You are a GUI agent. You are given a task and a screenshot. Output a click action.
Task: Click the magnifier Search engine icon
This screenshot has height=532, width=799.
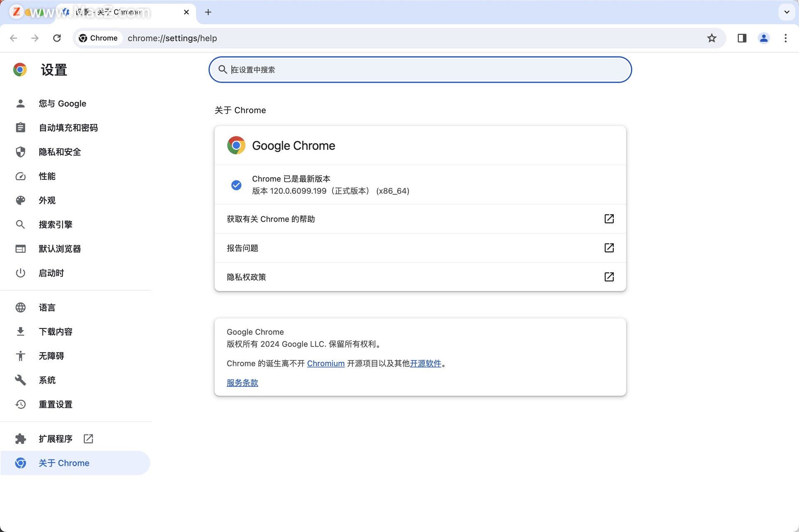point(20,225)
